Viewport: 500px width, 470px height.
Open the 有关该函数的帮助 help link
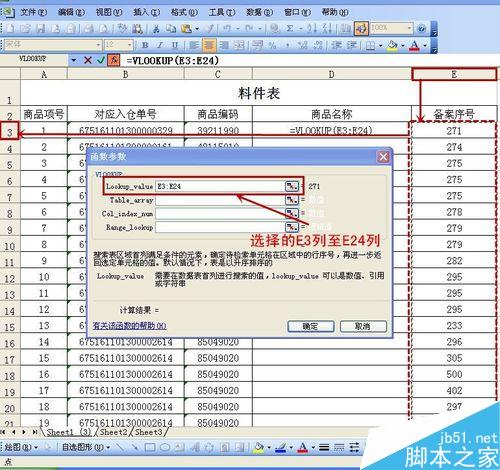coord(129,326)
